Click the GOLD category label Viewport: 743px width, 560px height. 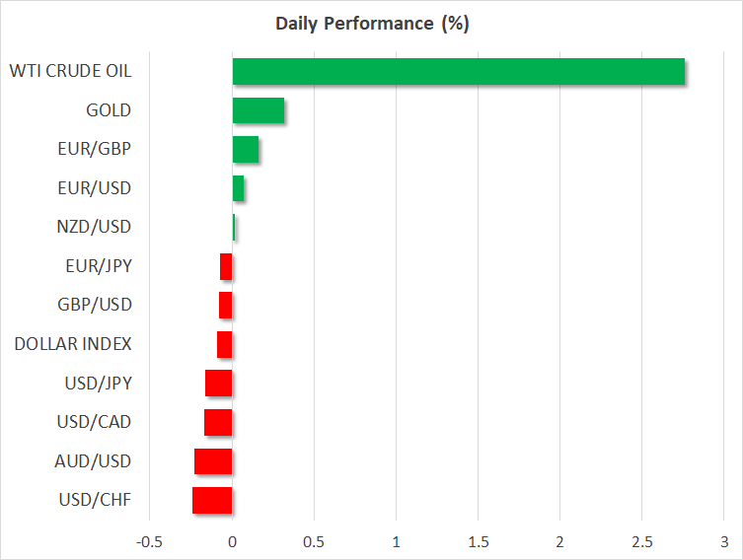pyautogui.click(x=109, y=110)
